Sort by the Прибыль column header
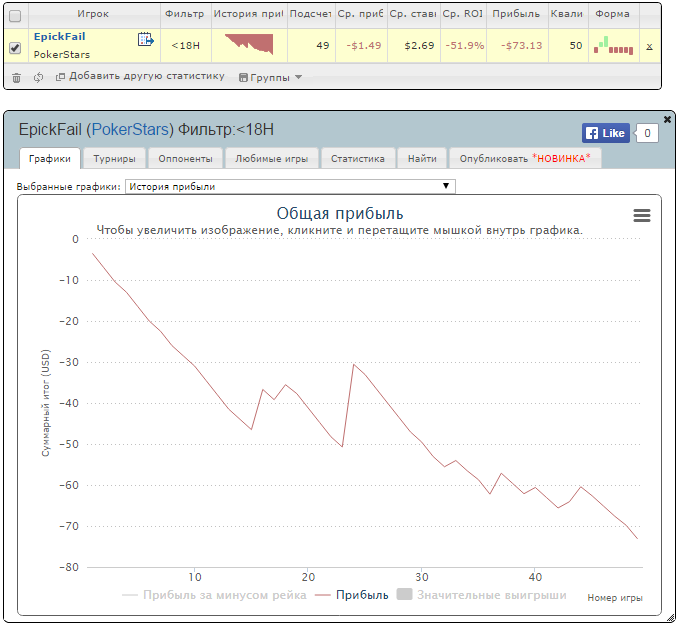 [x=516, y=14]
